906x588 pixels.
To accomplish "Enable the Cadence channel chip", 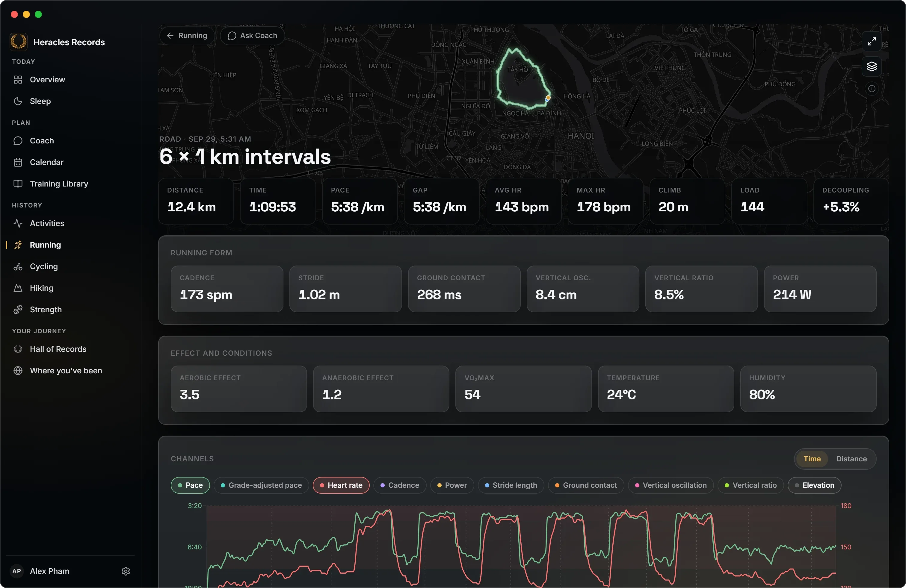I will (400, 485).
